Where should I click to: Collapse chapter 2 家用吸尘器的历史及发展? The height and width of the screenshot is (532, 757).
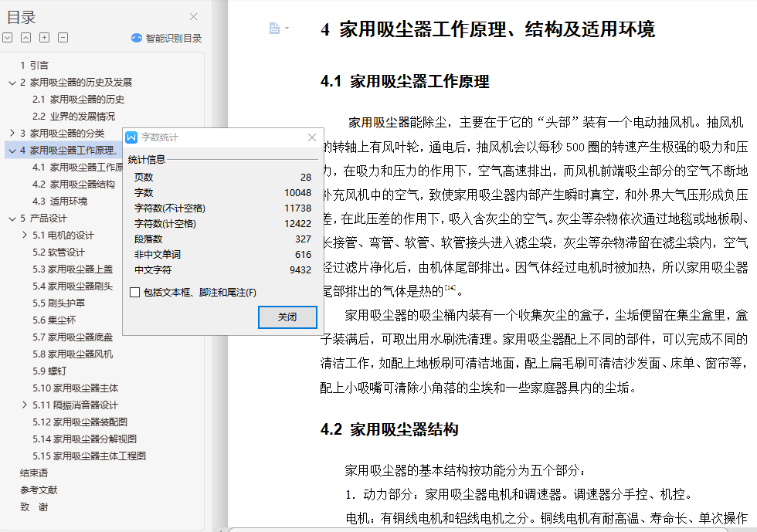tap(12, 83)
